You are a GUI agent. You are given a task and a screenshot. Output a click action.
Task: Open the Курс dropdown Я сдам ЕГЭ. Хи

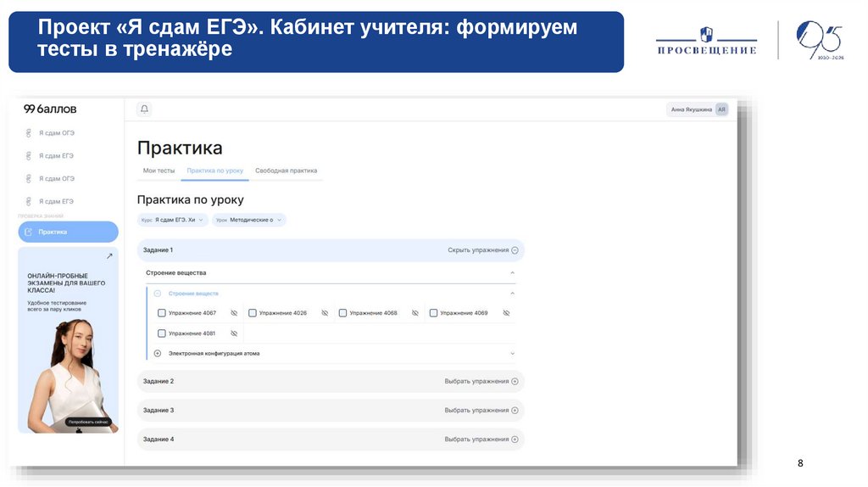coord(173,220)
